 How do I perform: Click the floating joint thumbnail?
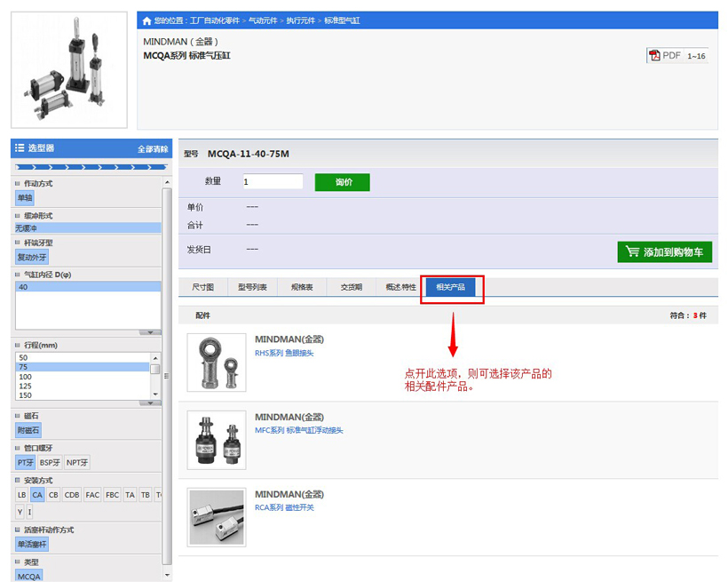[217, 440]
